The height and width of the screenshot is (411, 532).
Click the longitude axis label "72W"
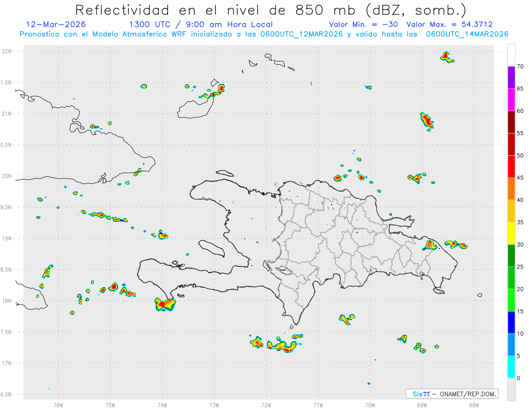266,405
